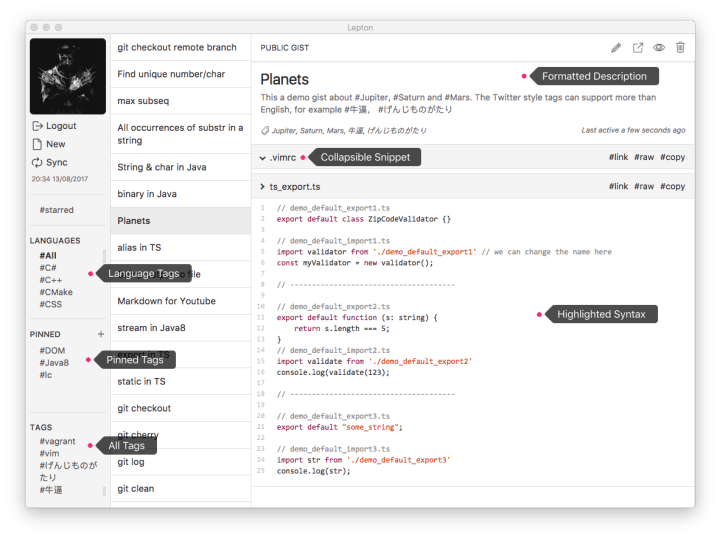The width and height of the screenshot is (720, 538).
Task: Filter by #C# language
Action: click(48, 268)
